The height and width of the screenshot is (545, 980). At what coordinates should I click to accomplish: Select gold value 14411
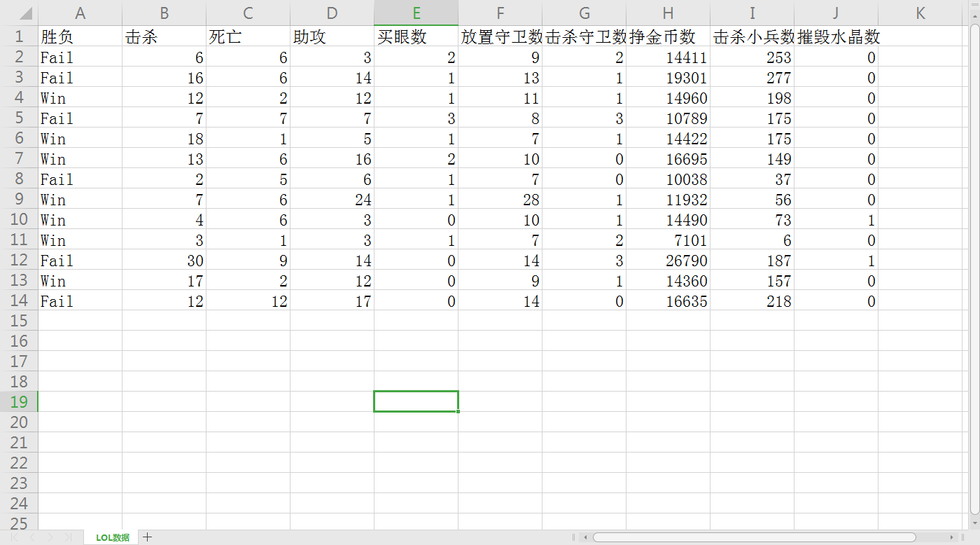tap(668, 57)
